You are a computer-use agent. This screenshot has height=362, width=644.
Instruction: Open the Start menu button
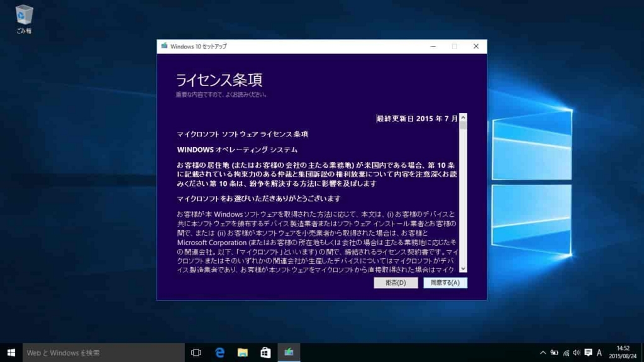click(11, 353)
